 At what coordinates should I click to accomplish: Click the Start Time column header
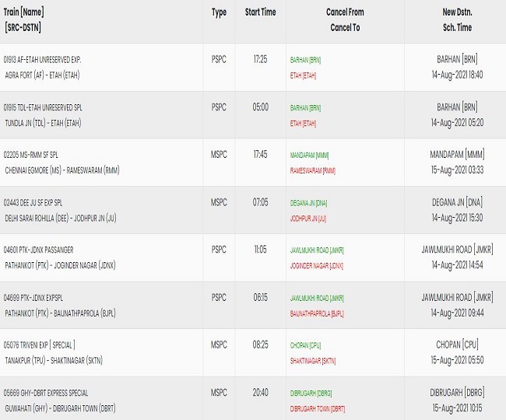click(260, 12)
